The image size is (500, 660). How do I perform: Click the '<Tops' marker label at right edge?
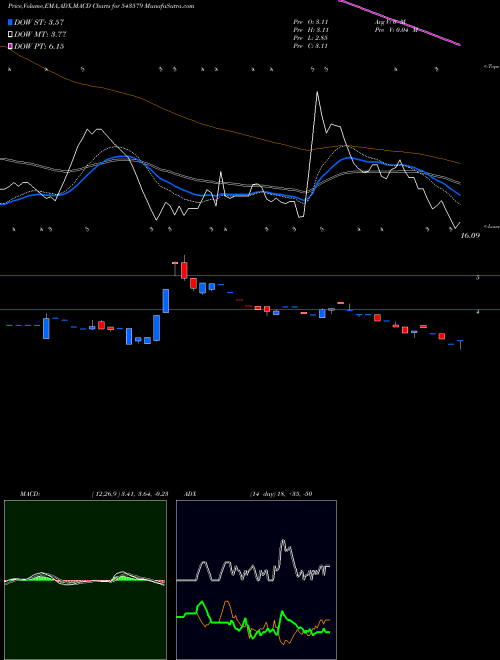pyautogui.click(x=491, y=67)
